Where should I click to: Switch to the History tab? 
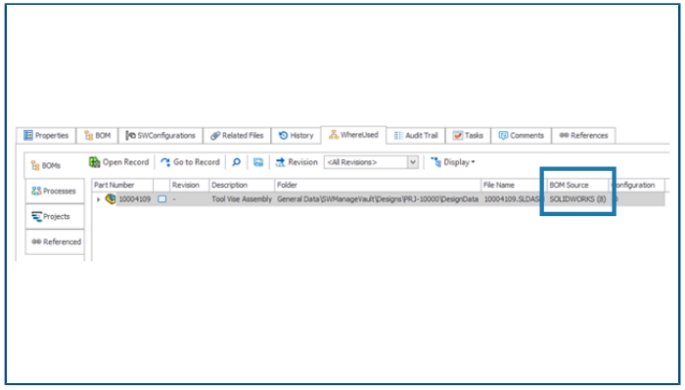pyautogui.click(x=296, y=135)
